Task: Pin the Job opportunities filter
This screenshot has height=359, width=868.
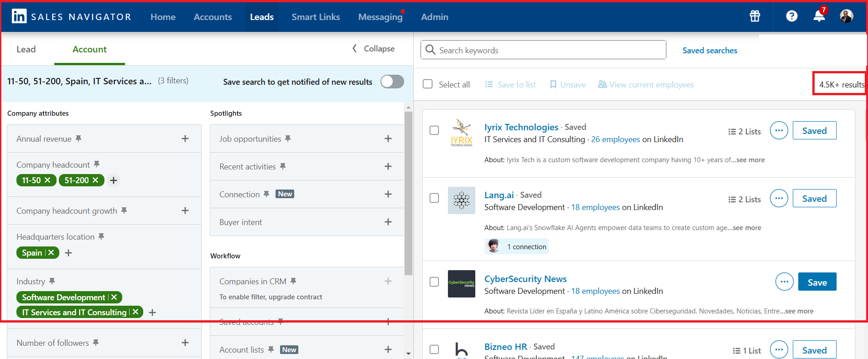Action: [x=288, y=138]
